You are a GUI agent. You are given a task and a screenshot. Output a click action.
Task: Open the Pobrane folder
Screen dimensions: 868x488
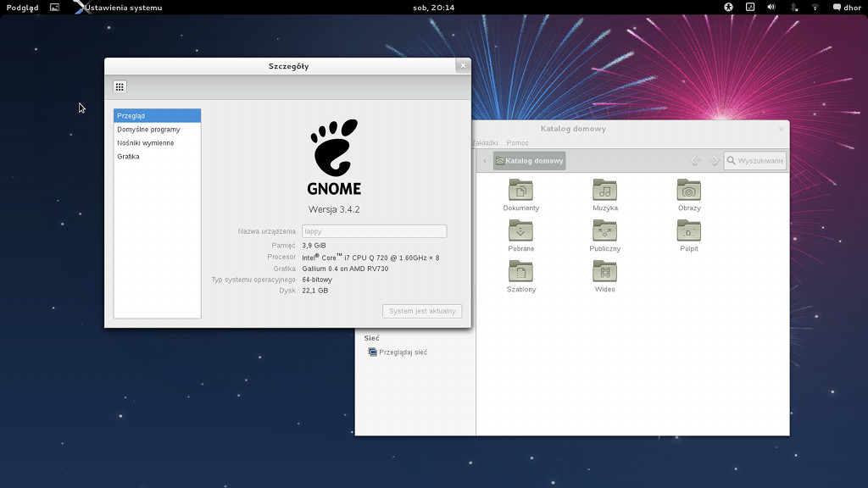pyautogui.click(x=521, y=236)
